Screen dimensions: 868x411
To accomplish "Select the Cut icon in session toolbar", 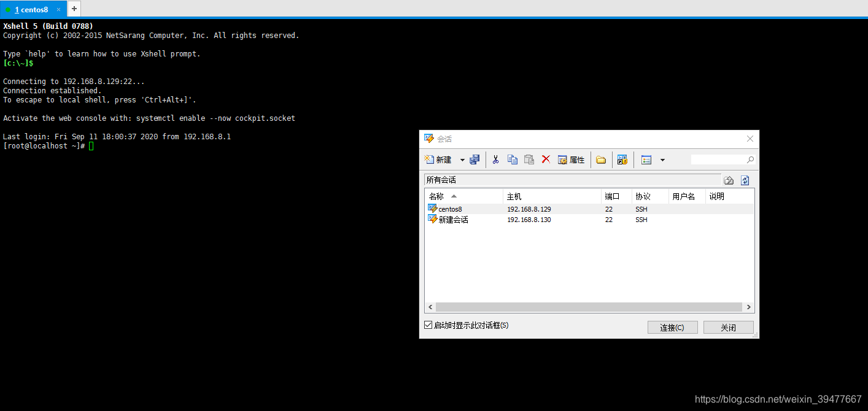I will [x=495, y=159].
